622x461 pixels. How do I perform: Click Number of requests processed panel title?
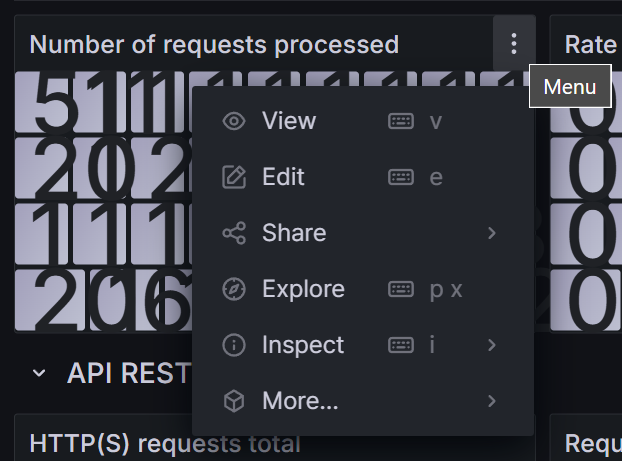(x=214, y=44)
